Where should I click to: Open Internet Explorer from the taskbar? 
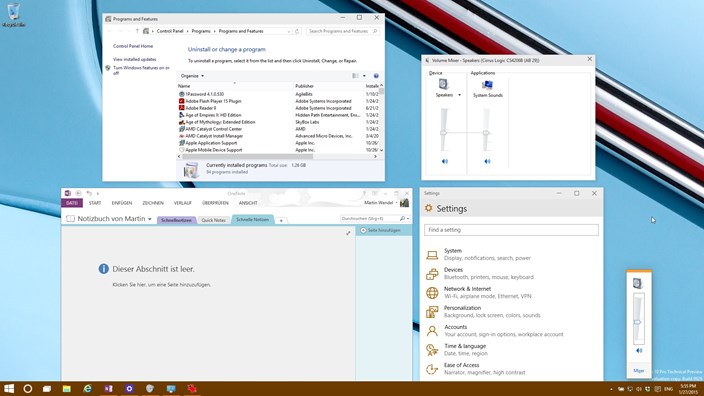point(87,388)
